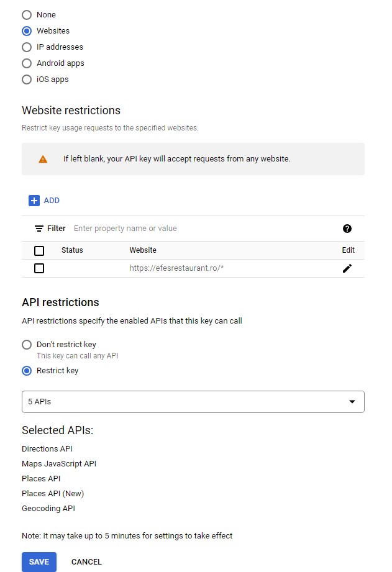Click the blue SAVE button
The image size is (392, 572).
coord(39,562)
